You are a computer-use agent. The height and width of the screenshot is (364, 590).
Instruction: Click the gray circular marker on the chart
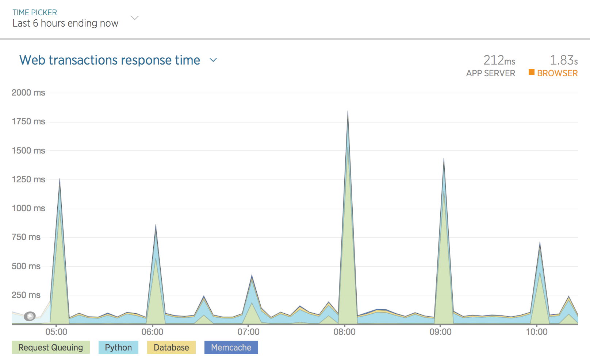(x=30, y=316)
